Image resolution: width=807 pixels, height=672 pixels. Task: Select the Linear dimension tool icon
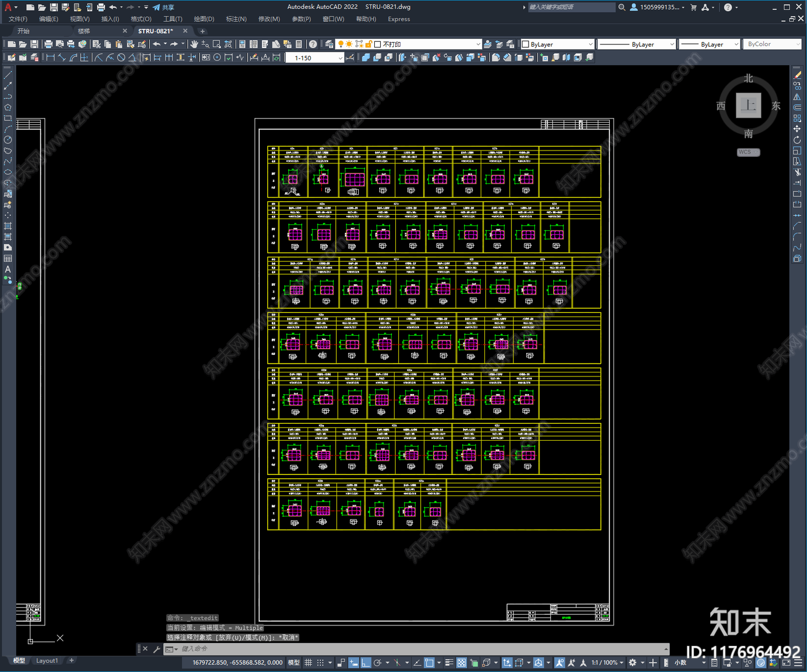pyautogui.click(x=50, y=58)
